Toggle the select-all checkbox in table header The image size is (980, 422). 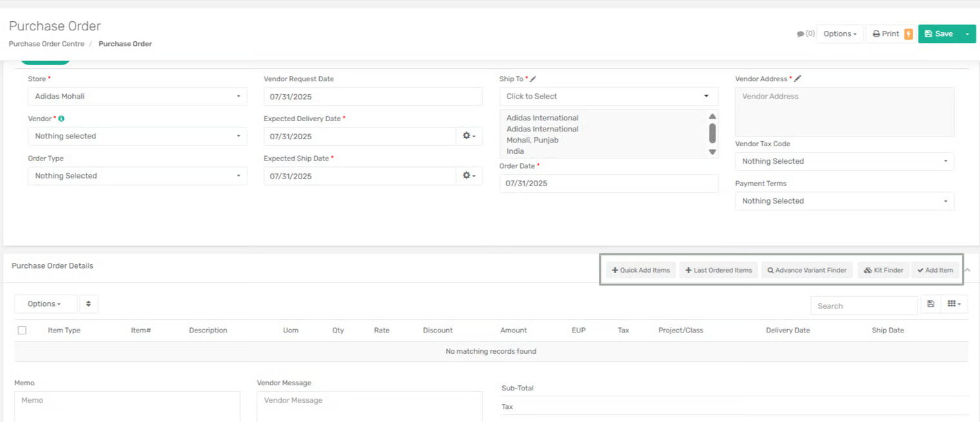(22, 331)
